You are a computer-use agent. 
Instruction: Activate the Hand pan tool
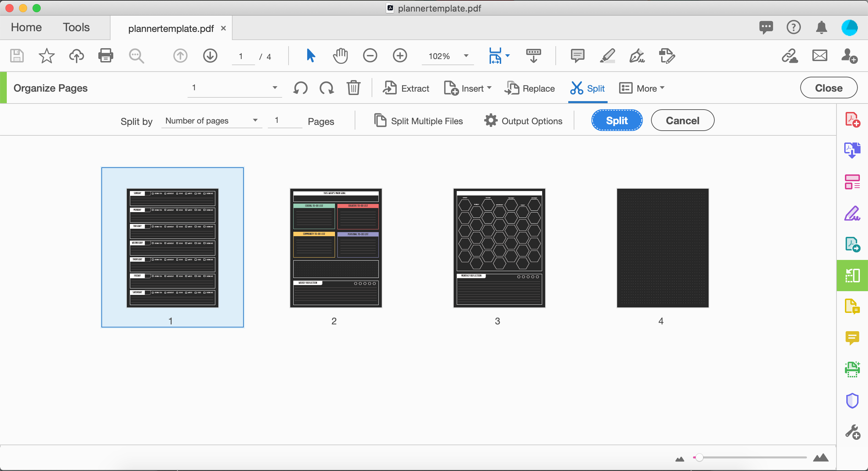tap(340, 56)
